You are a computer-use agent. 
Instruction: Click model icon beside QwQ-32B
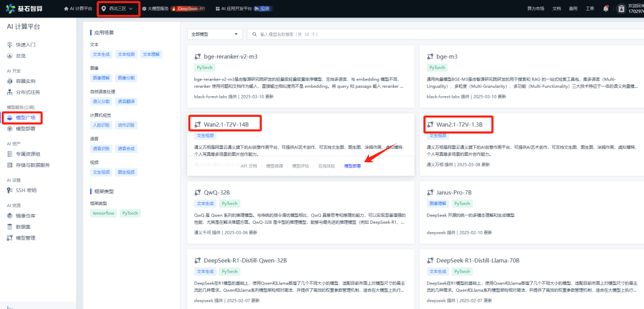(x=197, y=192)
